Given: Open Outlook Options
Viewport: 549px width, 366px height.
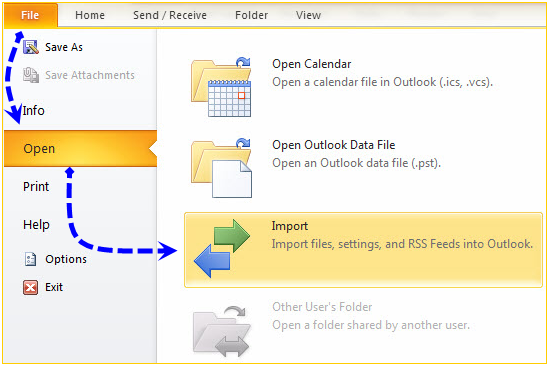Looking at the screenshot, I should [x=66, y=259].
